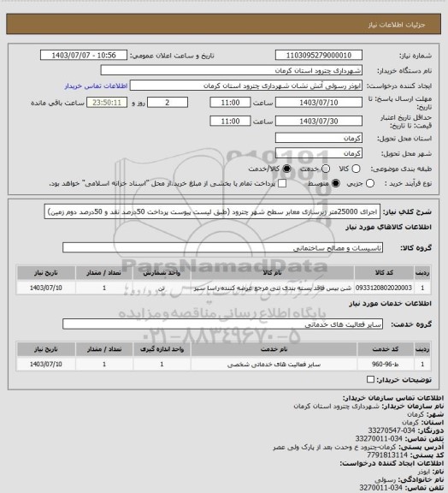Tick the اسناد خزانه اسلامی payment checkbox
448x493 pixels.
point(282,183)
